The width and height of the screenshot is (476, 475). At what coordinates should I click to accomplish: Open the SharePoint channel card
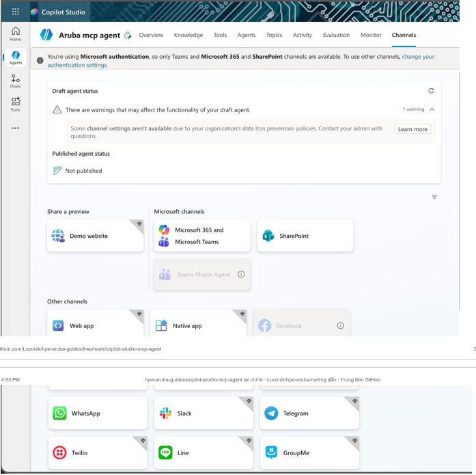[x=305, y=236]
